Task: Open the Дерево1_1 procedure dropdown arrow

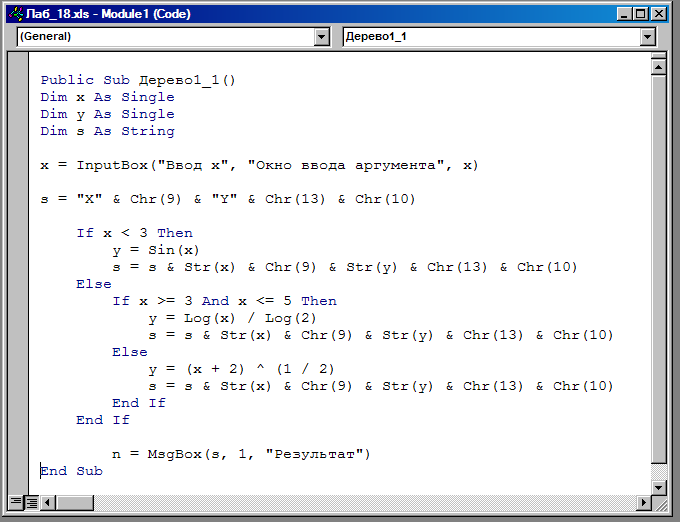Action: click(x=647, y=37)
